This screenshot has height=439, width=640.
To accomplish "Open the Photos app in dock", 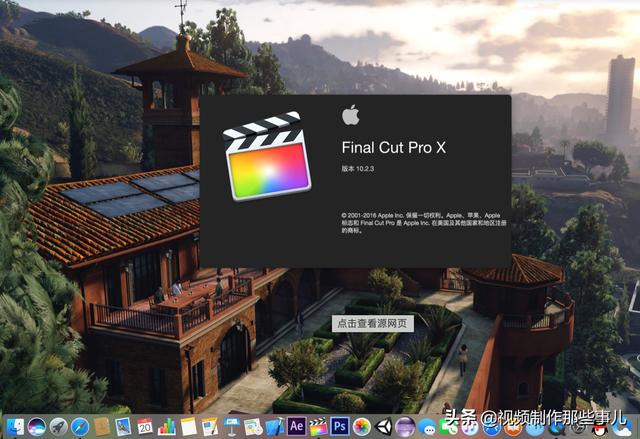I will tap(361, 427).
